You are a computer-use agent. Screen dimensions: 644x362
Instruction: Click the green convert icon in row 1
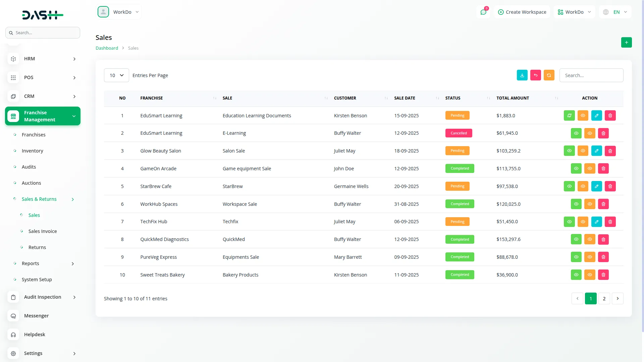tap(569, 116)
